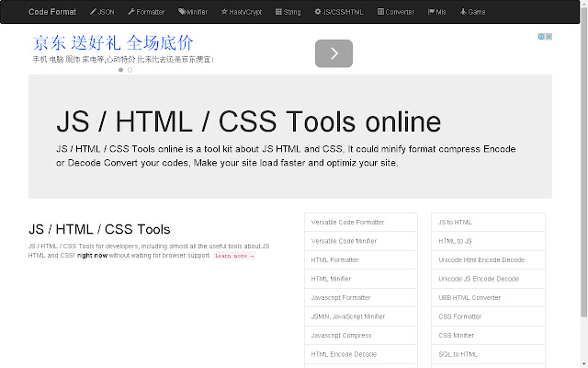
Task: Close the advertisement with the X icon
Action: pos(548,37)
